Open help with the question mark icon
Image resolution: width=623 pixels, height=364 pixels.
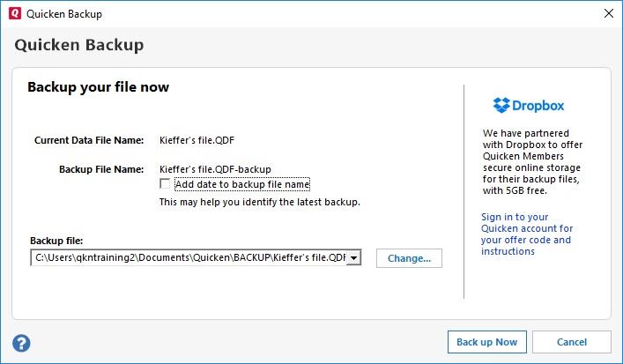point(22,343)
